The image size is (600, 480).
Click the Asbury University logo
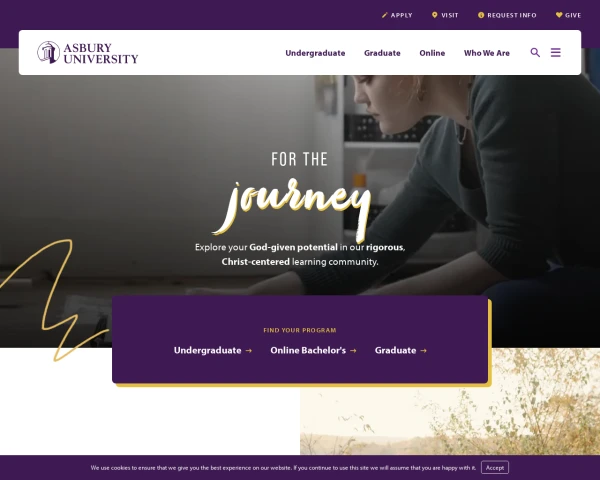click(x=88, y=53)
